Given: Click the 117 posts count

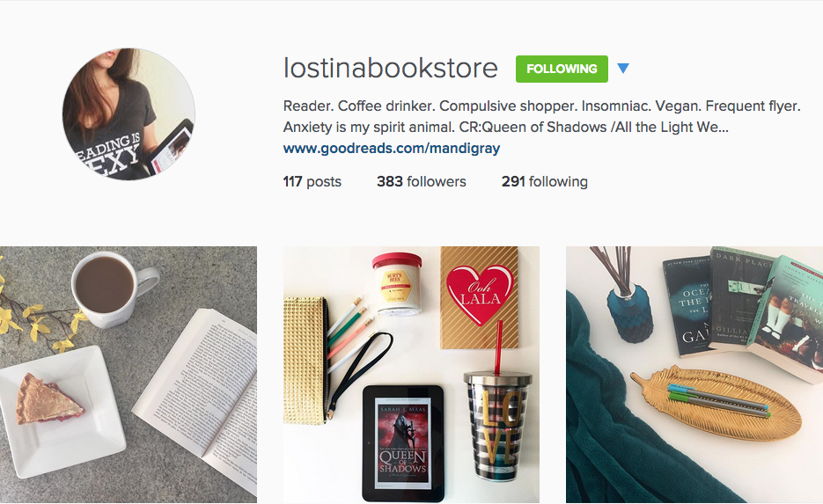Looking at the screenshot, I should 312,181.
